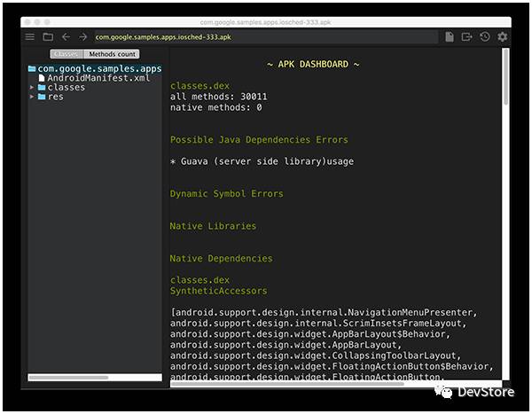Go back with the left arrow
532x414 pixels.
click(66, 36)
